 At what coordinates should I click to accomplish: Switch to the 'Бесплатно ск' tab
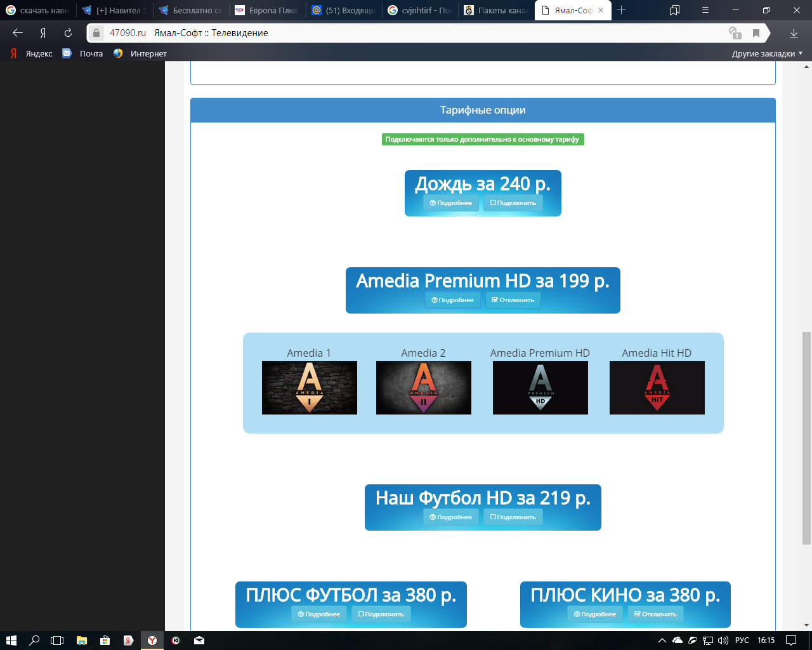(x=191, y=10)
